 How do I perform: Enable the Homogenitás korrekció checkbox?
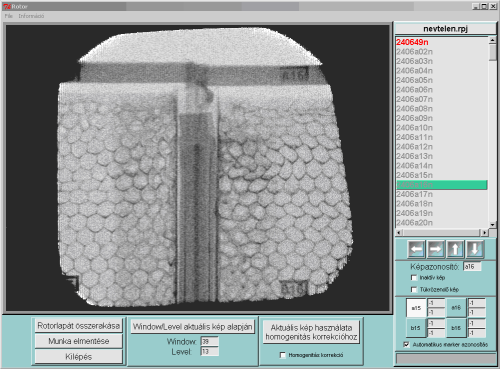tap(283, 355)
